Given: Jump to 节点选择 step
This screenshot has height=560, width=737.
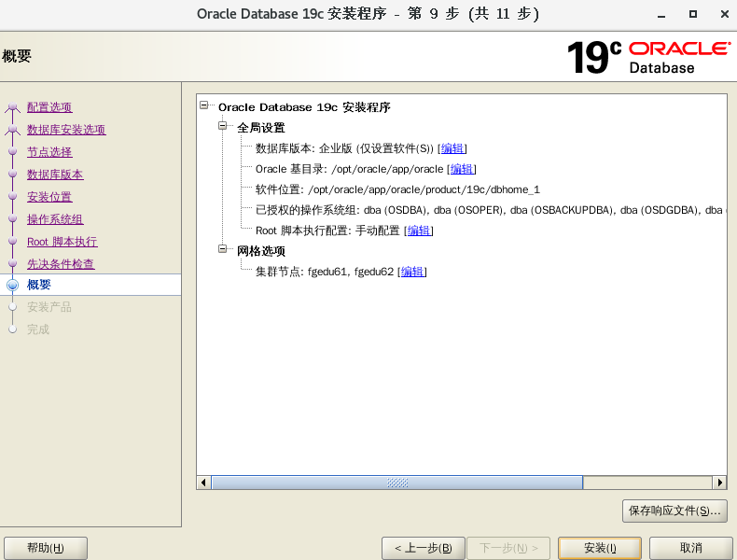Looking at the screenshot, I should pos(49,152).
